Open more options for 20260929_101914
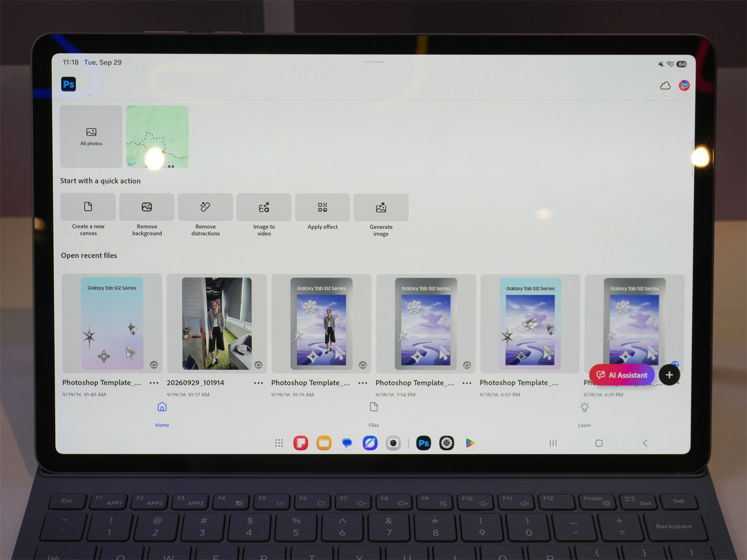Viewport: 747px width, 560px height. pos(258,383)
